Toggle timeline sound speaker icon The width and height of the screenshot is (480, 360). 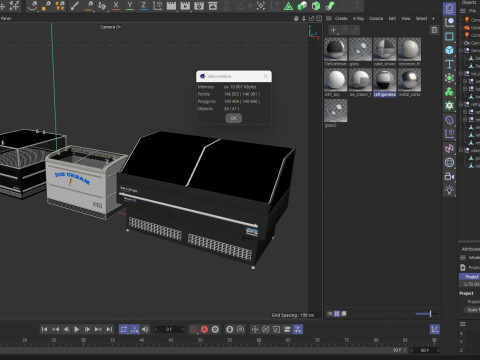145,329
